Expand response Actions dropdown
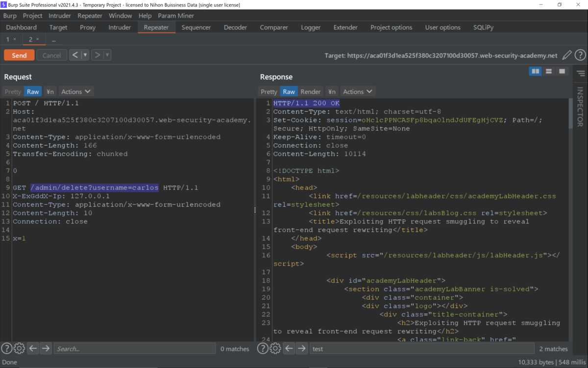The image size is (588, 368). pyautogui.click(x=358, y=92)
